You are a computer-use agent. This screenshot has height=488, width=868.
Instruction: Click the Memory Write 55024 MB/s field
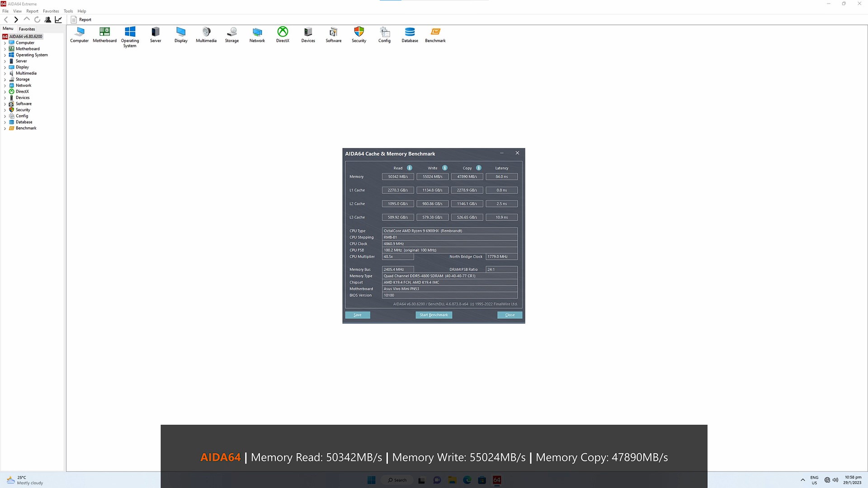[x=433, y=177]
